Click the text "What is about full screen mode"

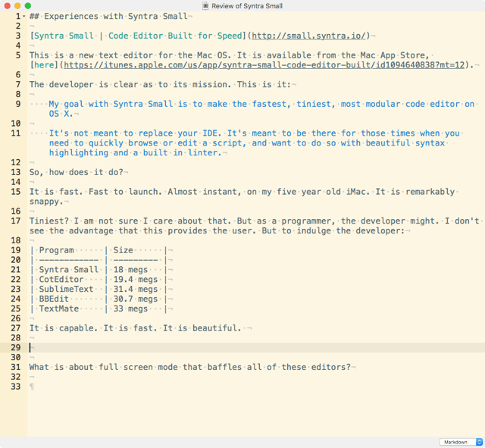104,367
